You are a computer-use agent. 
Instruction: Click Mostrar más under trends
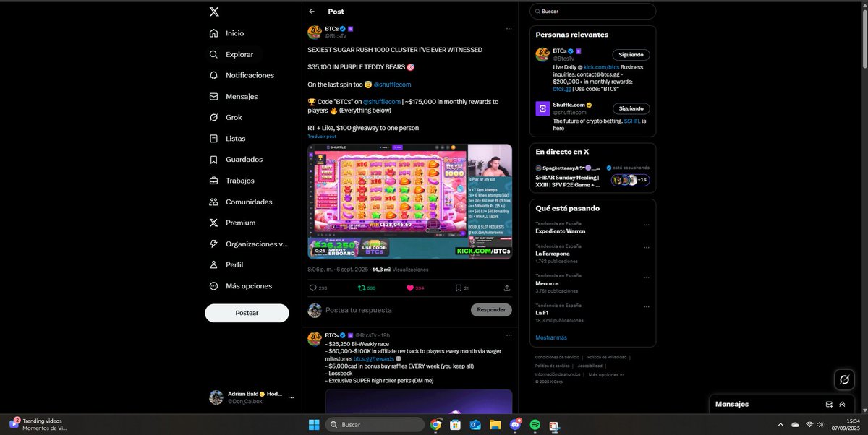coord(551,337)
